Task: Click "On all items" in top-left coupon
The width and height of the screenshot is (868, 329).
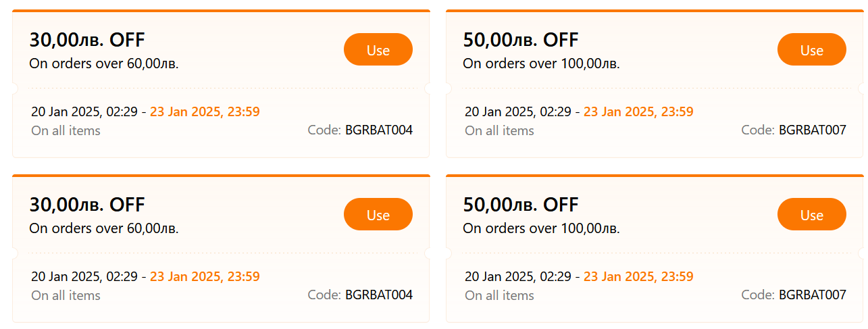Action: 66,131
